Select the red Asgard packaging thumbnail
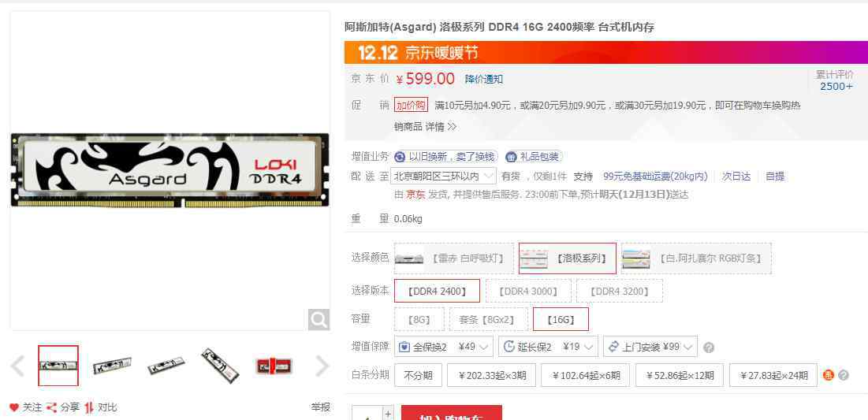868x420 pixels. click(x=274, y=366)
